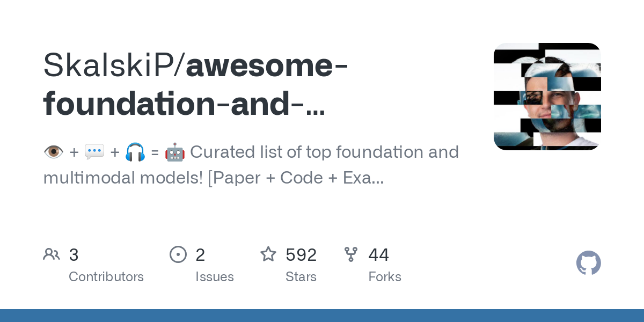Click the issues circle icon

coord(178,254)
